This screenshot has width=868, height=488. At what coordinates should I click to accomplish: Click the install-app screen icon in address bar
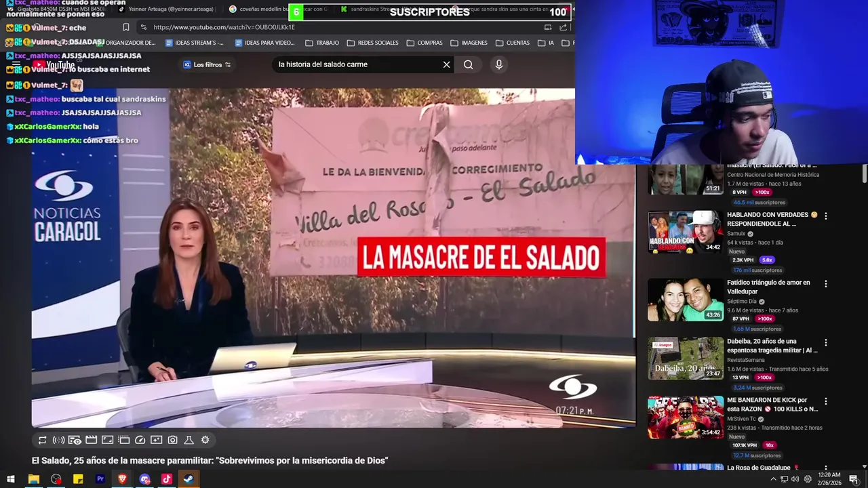coord(547,27)
